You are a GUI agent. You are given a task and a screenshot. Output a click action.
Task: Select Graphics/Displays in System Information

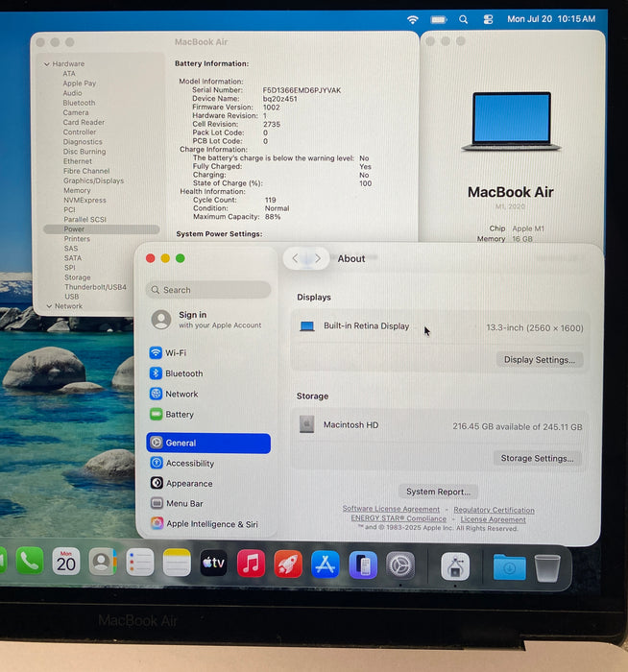point(93,180)
